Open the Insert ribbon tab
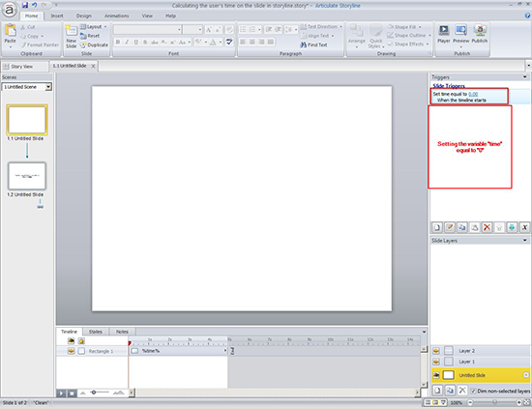532x409 pixels. pos(57,15)
